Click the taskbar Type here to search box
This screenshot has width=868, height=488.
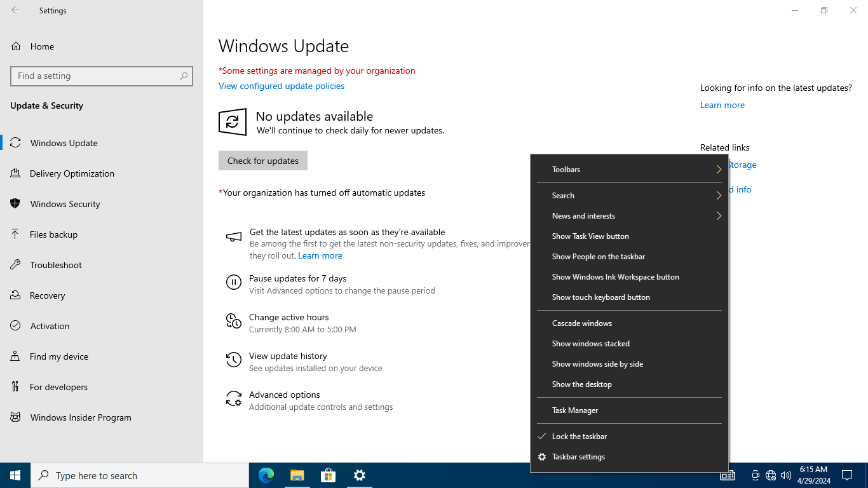pos(140,475)
